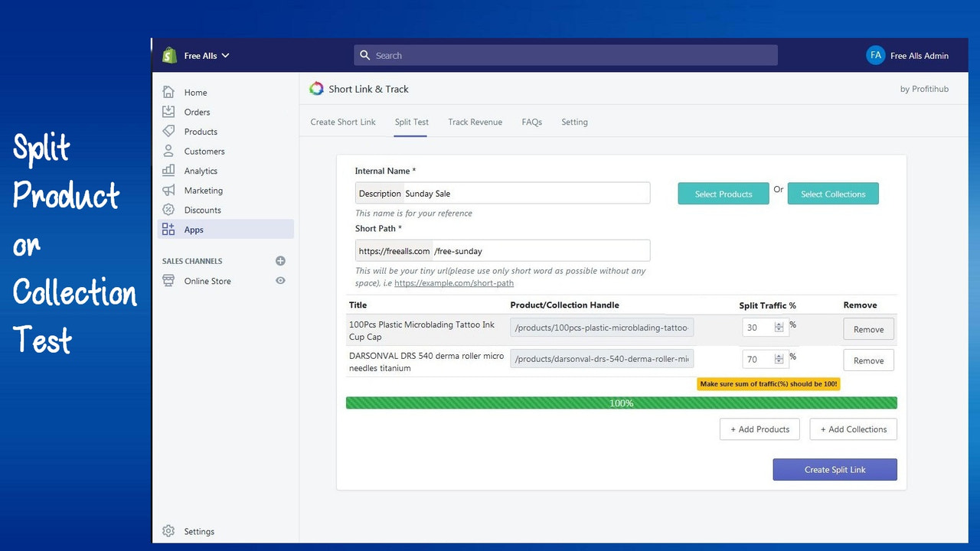Add a sales channel with plus icon
980x551 pixels.
click(280, 261)
